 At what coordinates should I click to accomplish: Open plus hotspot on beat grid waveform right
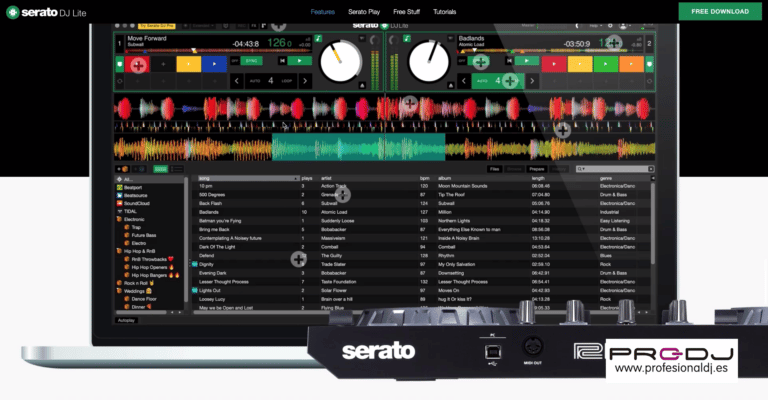(562, 130)
